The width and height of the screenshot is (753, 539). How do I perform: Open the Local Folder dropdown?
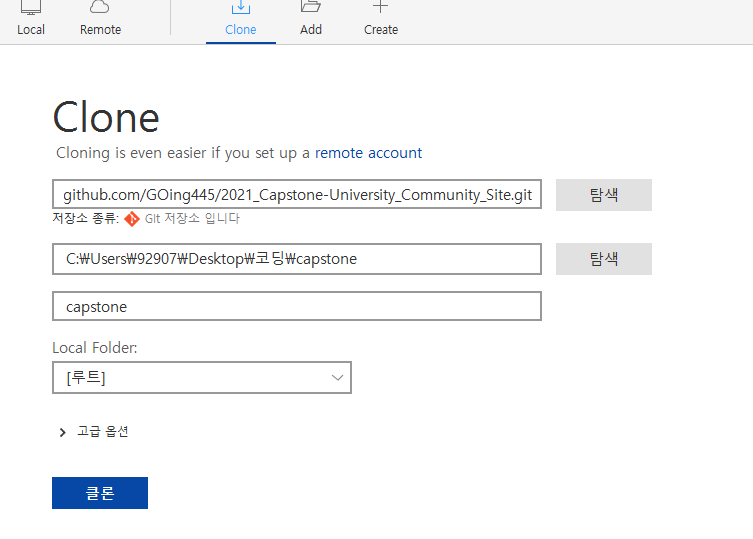click(202, 378)
